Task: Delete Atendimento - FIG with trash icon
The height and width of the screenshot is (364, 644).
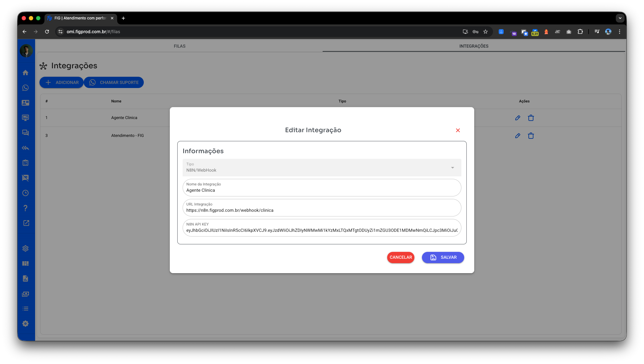Action: pos(531,136)
